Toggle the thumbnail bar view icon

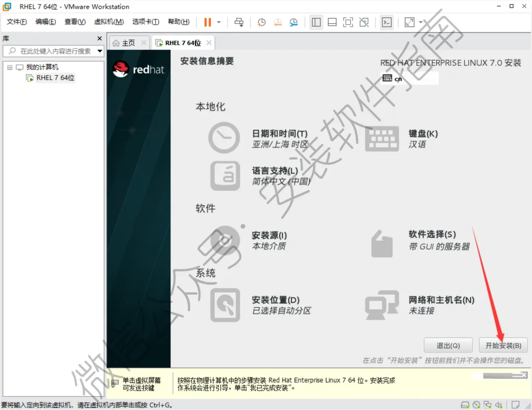tap(332, 22)
